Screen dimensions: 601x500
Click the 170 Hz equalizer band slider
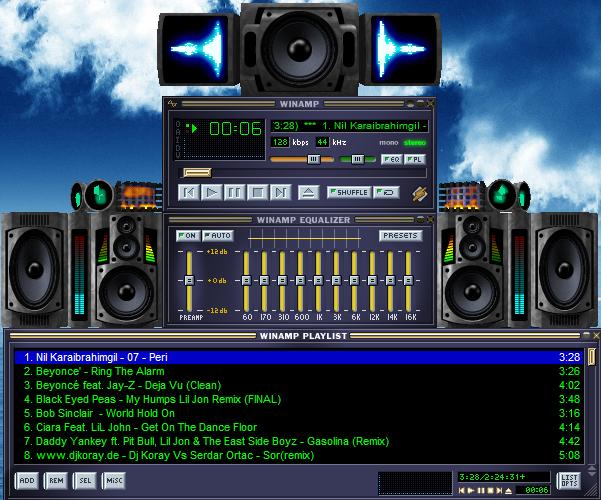click(264, 281)
